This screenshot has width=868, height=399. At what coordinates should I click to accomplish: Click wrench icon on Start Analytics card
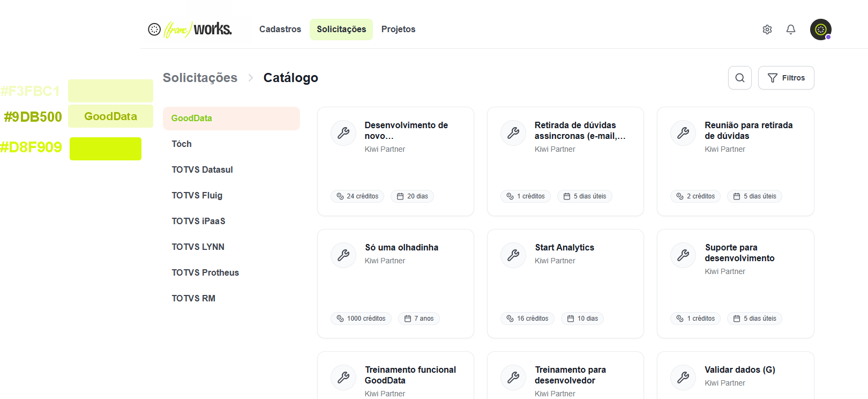pos(513,255)
